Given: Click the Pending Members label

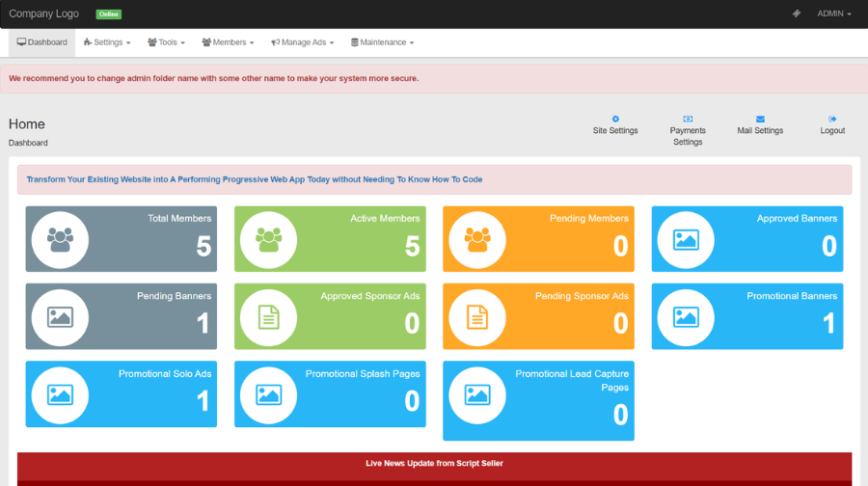Looking at the screenshot, I should point(589,219).
